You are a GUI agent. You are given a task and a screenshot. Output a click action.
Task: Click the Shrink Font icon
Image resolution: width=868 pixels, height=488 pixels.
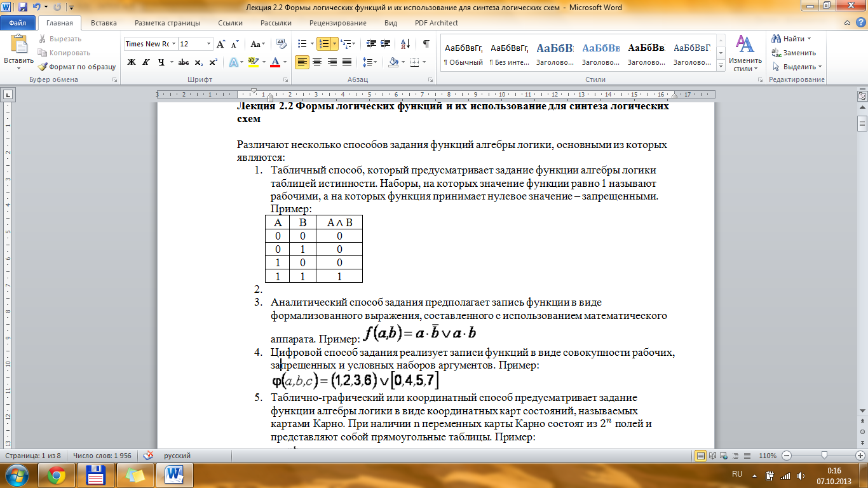pyautogui.click(x=235, y=44)
